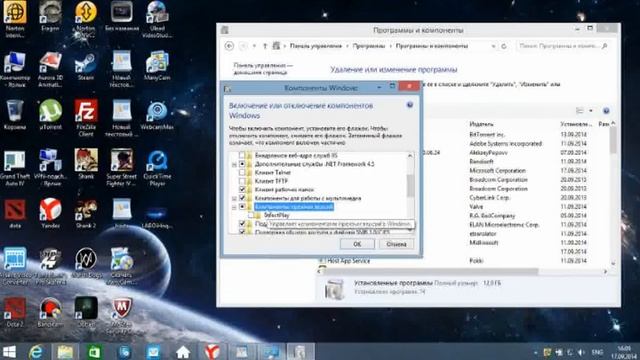640x360 pixels.
Task: Toggle the highlighted legacy components checkbox
Action: tap(242, 207)
